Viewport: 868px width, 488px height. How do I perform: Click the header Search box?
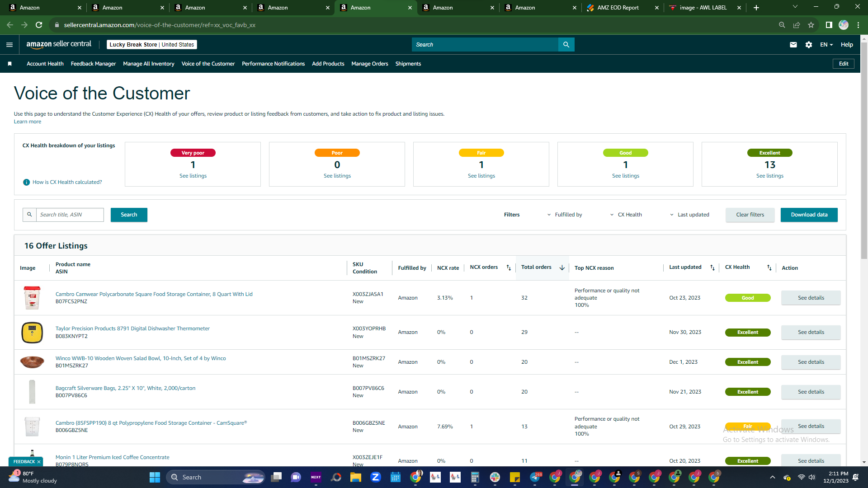(x=485, y=45)
